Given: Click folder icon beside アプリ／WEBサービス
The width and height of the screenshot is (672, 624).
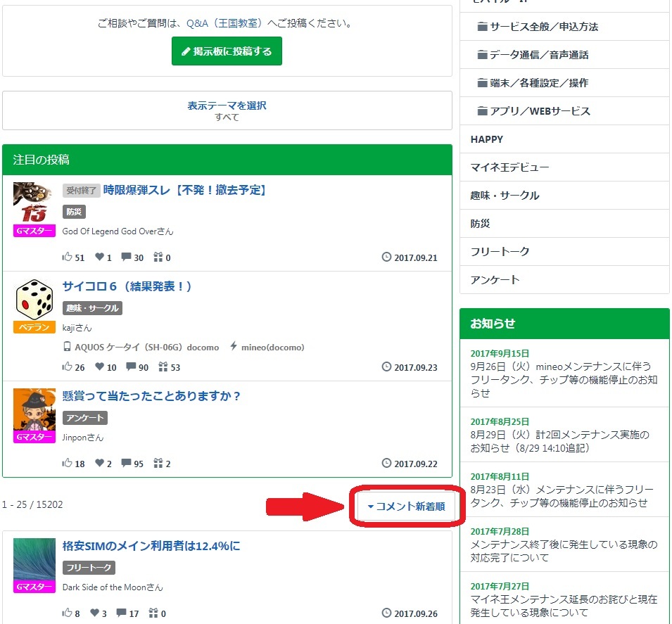Looking at the screenshot, I should tap(482, 111).
